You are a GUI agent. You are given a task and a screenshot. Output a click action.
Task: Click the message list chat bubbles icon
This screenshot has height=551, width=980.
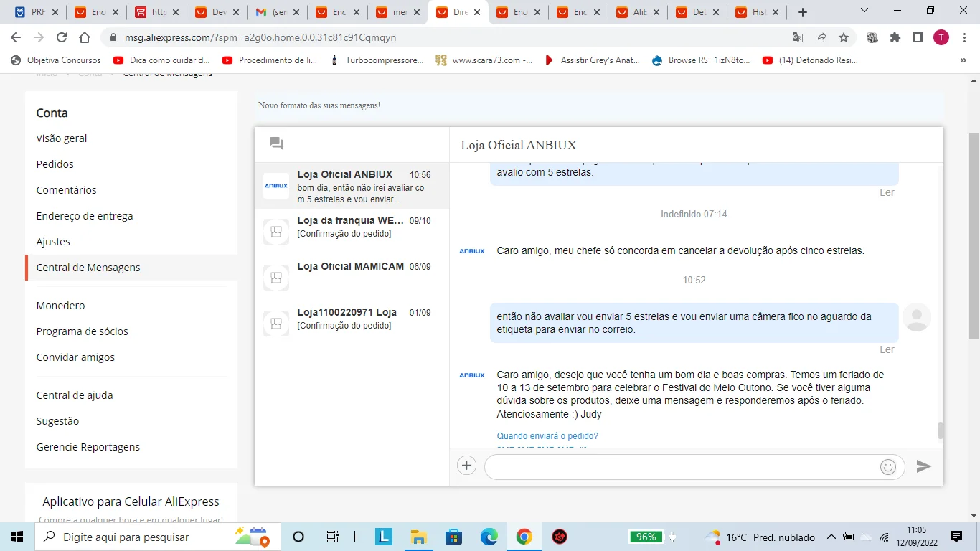point(276,143)
